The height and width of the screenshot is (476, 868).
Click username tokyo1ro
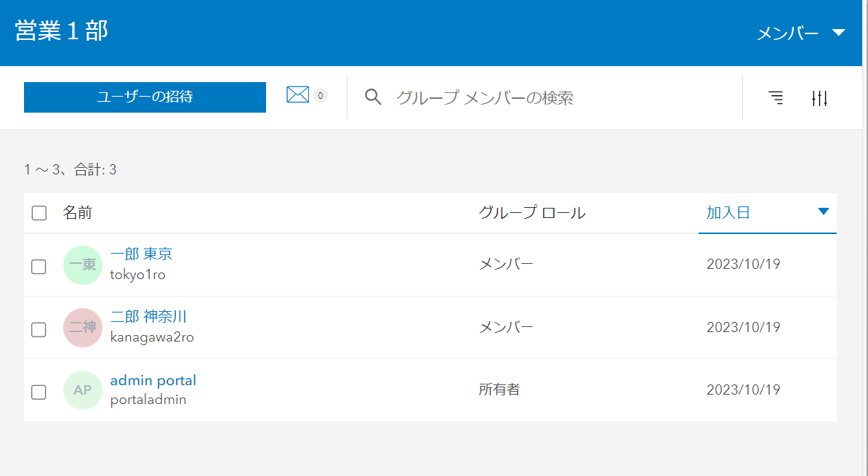click(x=138, y=275)
